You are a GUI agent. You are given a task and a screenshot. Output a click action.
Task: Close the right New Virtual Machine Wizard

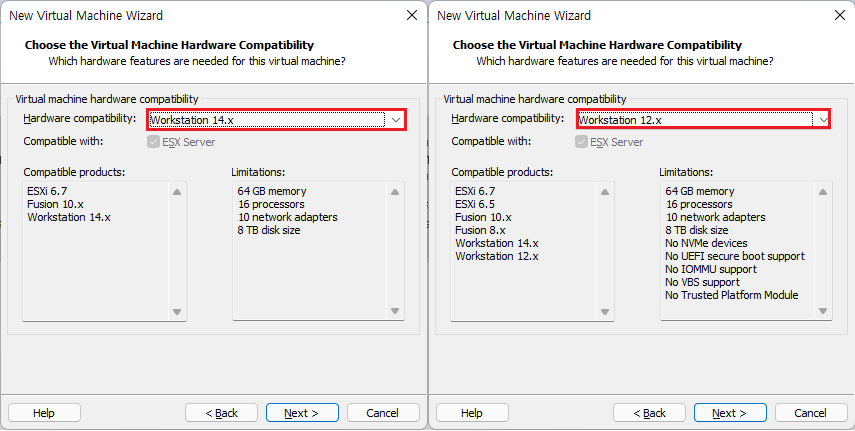(840, 15)
